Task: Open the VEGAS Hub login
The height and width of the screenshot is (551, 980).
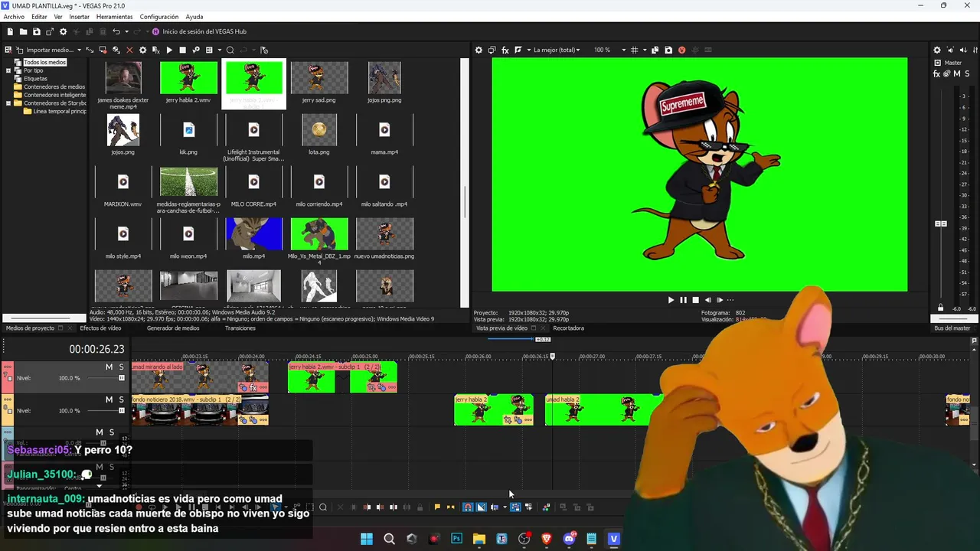Action: coord(199,31)
